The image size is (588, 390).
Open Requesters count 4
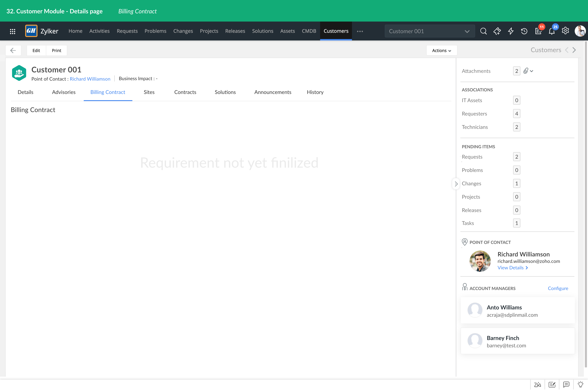pyautogui.click(x=516, y=114)
